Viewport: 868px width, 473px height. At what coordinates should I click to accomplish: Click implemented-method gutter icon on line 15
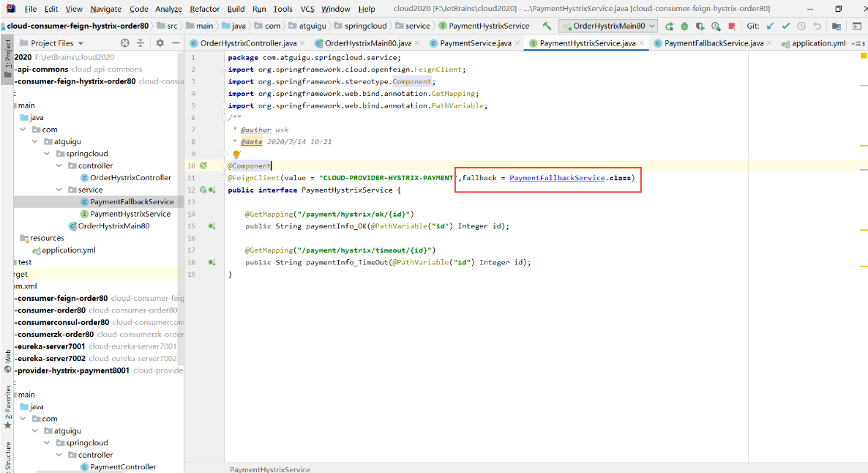pyautogui.click(x=212, y=226)
